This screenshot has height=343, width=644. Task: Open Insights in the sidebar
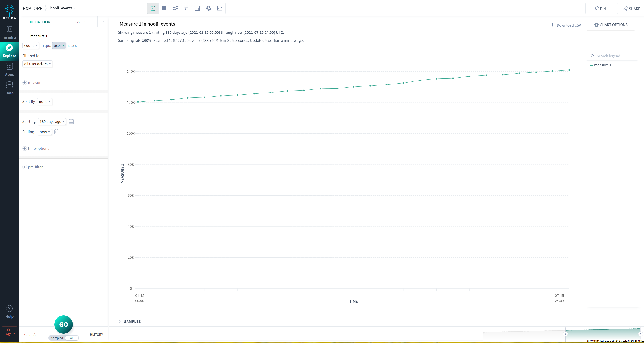point(10,33)
